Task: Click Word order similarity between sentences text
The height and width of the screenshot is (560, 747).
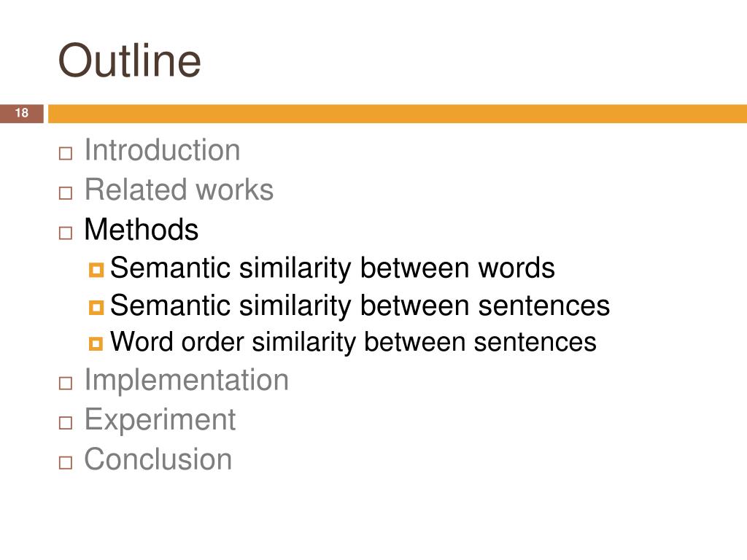Action: tap(354, 342)
